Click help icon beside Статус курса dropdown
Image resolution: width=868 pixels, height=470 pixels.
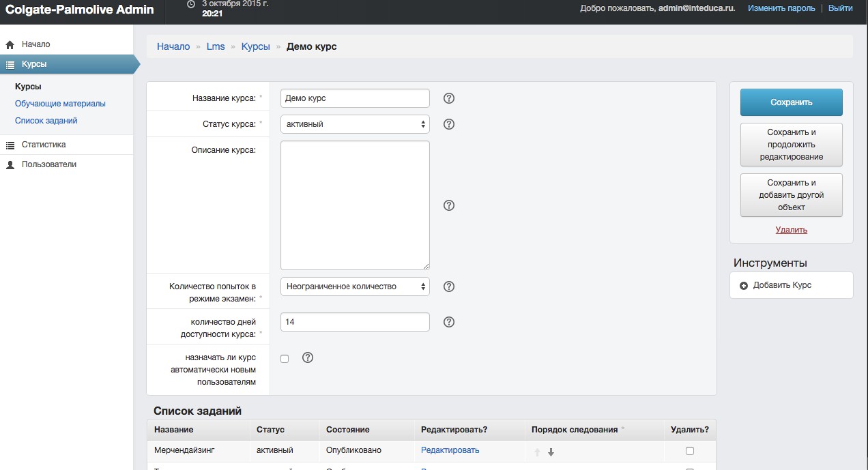tap(449, 124)
